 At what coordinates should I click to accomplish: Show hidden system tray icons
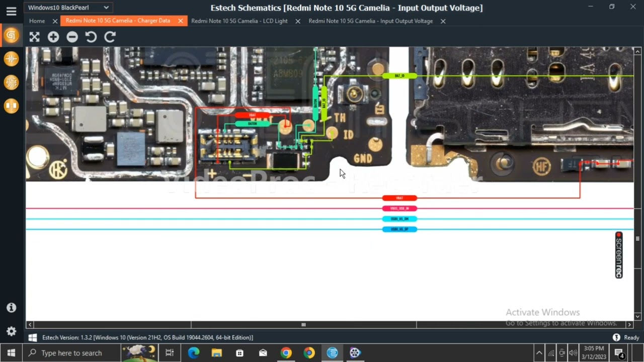(539, 353)
